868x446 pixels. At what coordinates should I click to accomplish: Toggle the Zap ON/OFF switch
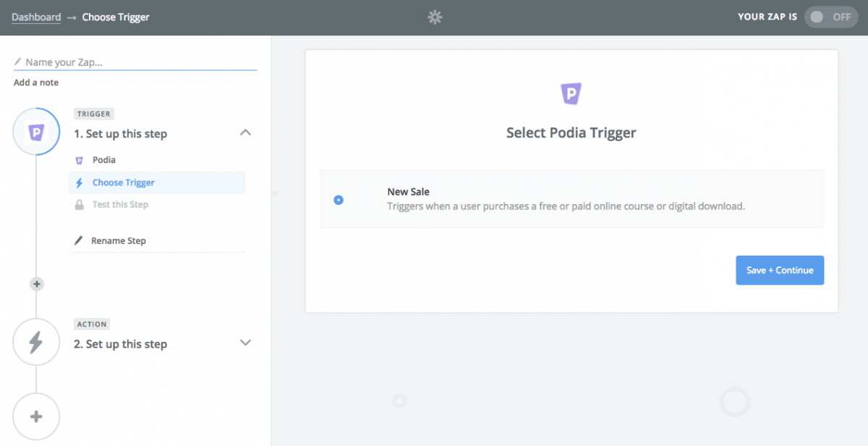830,17
